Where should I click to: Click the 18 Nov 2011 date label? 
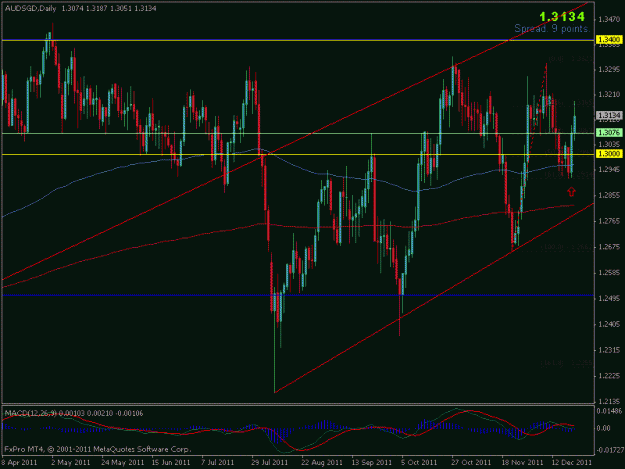coord(522,463)
